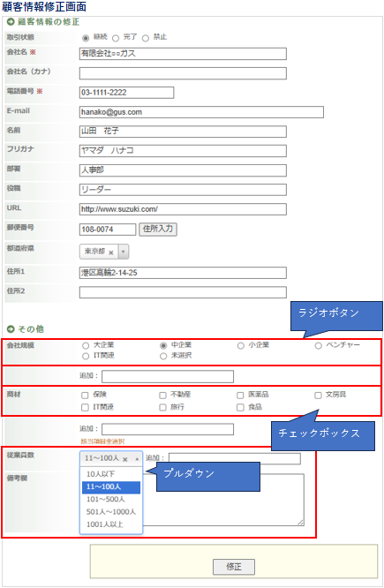Tick the 旅行 product checkbox
This screenshot has height=588, width=384.
pos(162,407)
